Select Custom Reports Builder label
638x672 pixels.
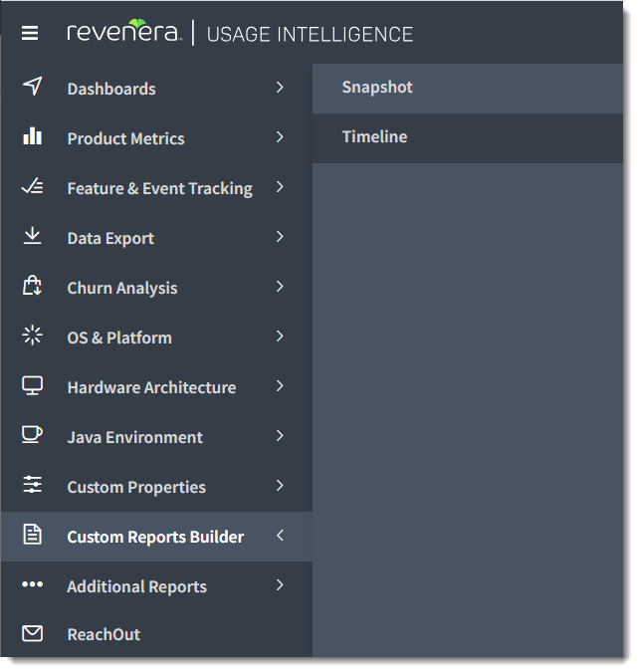pyautogui.click(x=155, y=537)
